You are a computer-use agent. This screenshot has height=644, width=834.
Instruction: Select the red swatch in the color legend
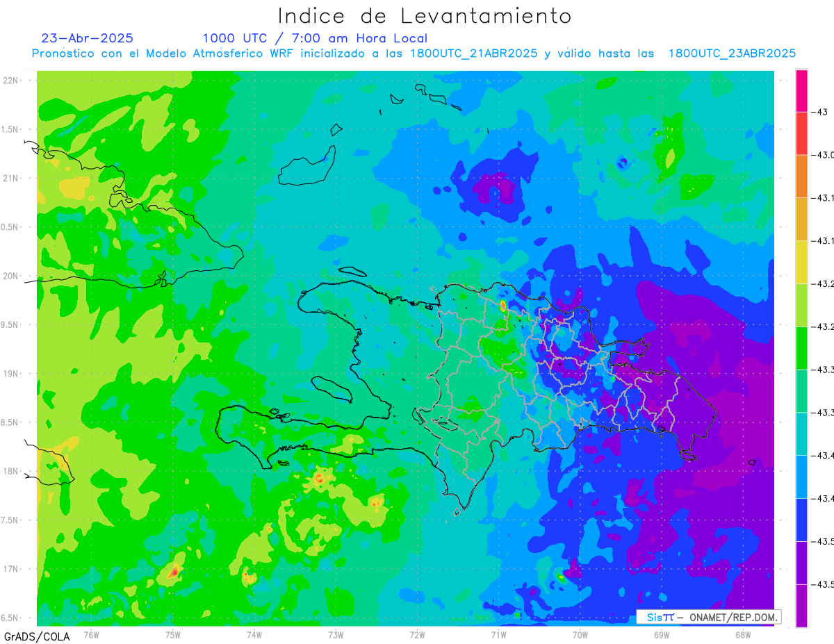tap(801, 133)
